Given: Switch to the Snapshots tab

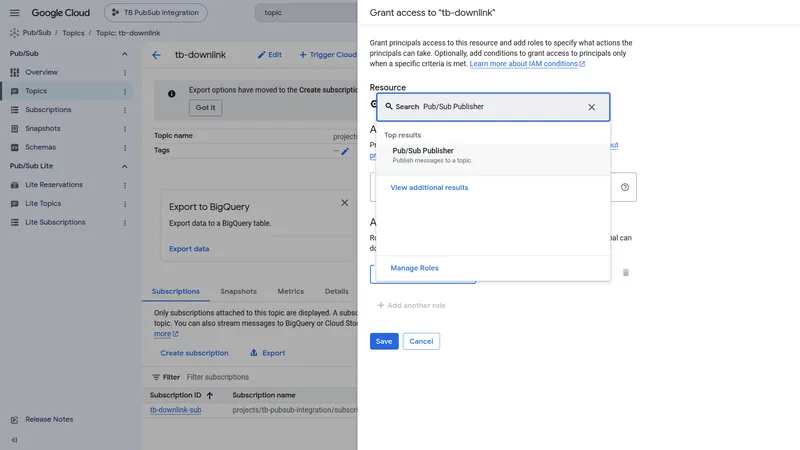Looking at the screenshot, I should 238,291.
